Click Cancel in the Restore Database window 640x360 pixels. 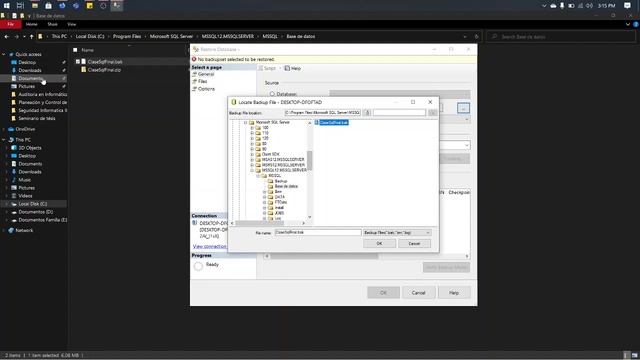pos(419,293)
